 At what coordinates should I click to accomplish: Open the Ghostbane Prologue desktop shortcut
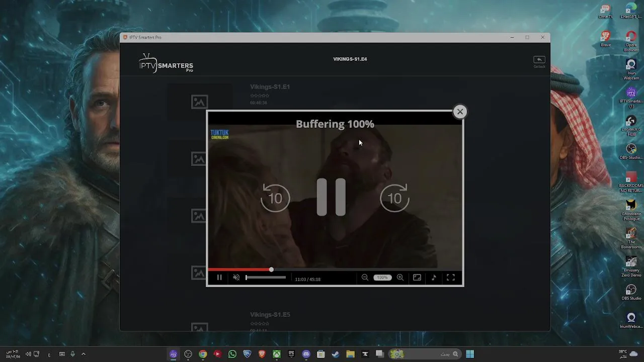coord(631,210)
